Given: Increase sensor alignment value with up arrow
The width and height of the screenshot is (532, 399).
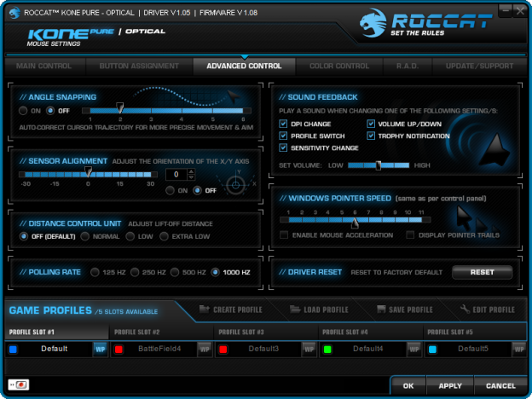Looking at the screenshot, I should [x=191, y=171].
